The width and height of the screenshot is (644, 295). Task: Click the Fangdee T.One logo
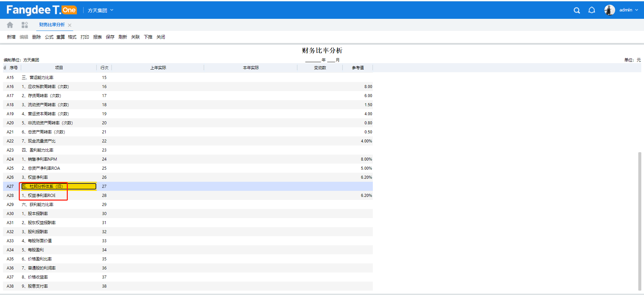pos(42,10)
